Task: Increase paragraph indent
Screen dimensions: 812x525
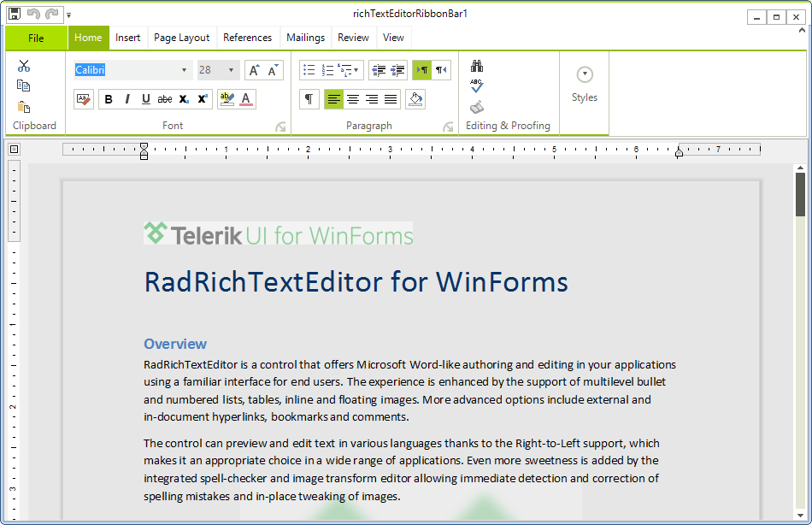Action: [x=397, y=70]
